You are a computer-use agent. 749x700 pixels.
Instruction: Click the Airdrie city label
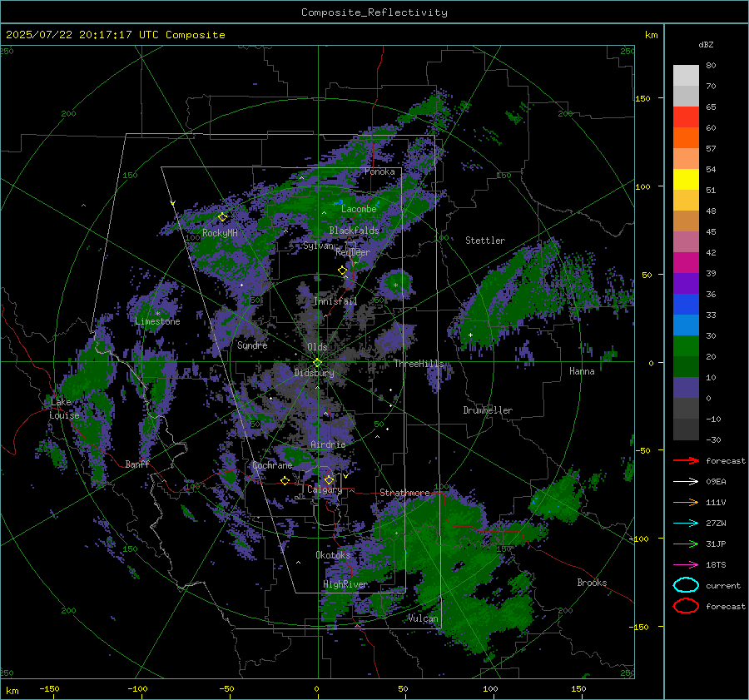click(328, 444)
